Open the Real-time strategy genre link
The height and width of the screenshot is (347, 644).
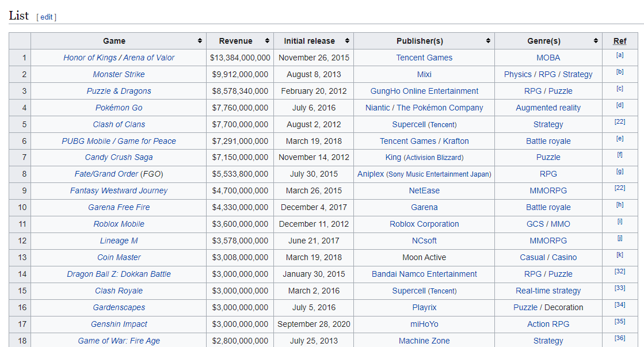click(548, 291)
